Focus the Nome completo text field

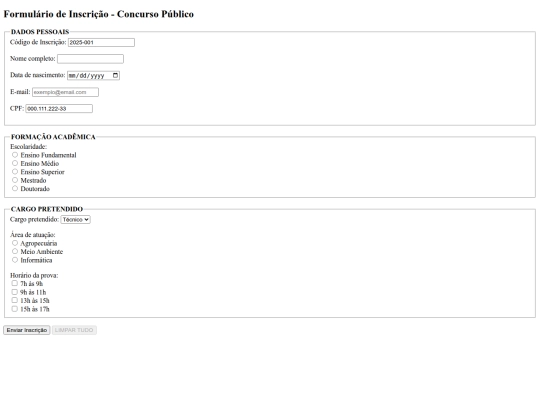pyautogui.click(x=90, y=59)
